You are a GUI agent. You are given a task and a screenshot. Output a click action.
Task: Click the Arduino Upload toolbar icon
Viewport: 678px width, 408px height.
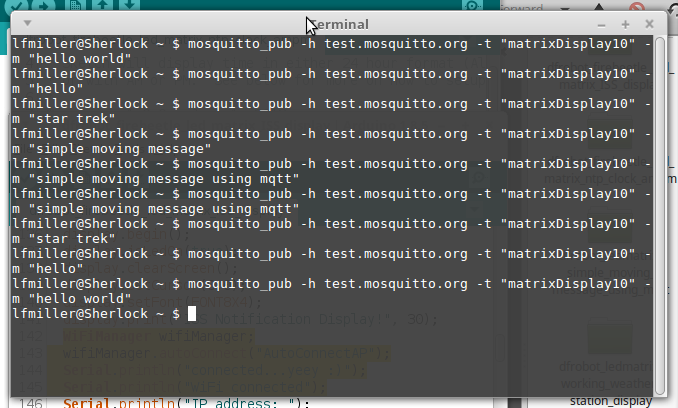[45, 6]
